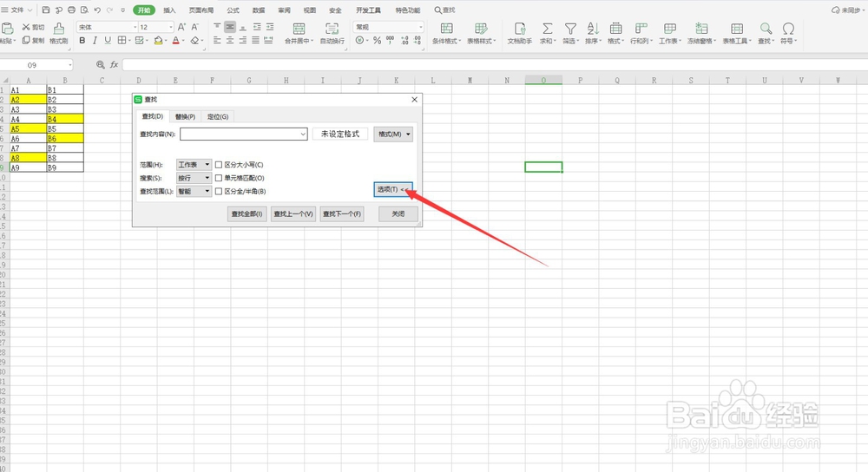Click the Wrap Text (自动换行) icon
The width and height of the screenshot is (868, 472).
click(332, 29)
